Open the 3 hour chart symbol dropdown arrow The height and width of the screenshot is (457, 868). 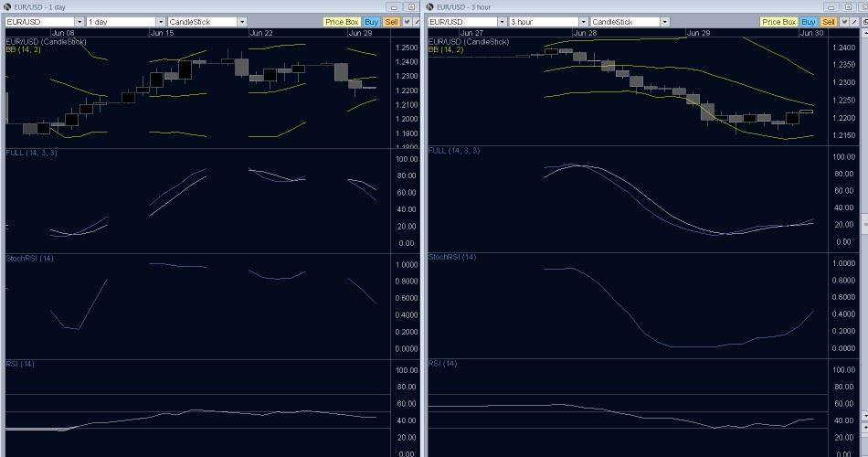click(502, 22)
